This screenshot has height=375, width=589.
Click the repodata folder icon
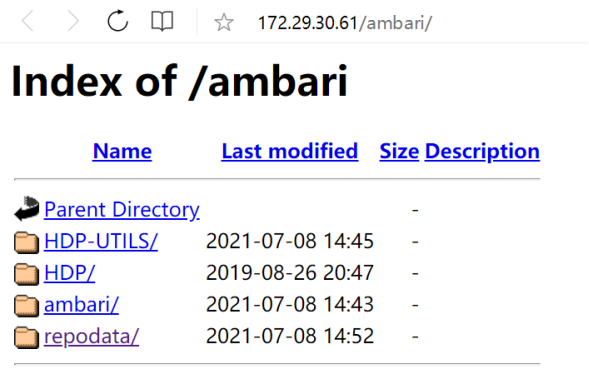point(27,337)
